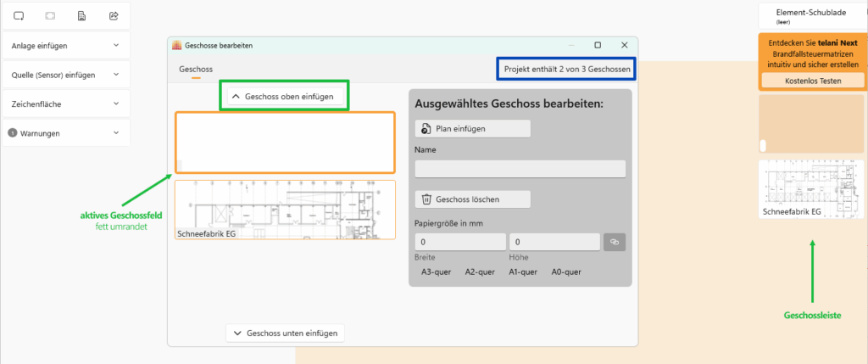Expand Quelle (Sensor) einfügen dropdown

[66, 75]
